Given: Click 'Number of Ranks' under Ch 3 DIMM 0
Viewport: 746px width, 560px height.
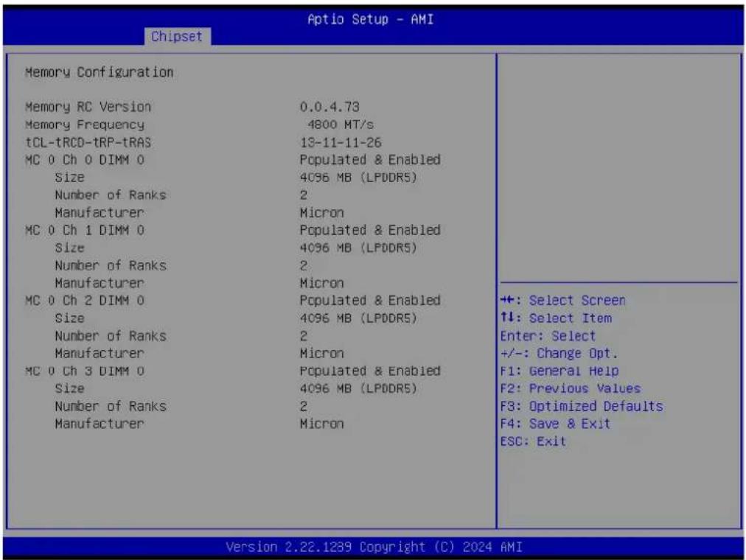Looking at the screenshot, I should 111,406.
